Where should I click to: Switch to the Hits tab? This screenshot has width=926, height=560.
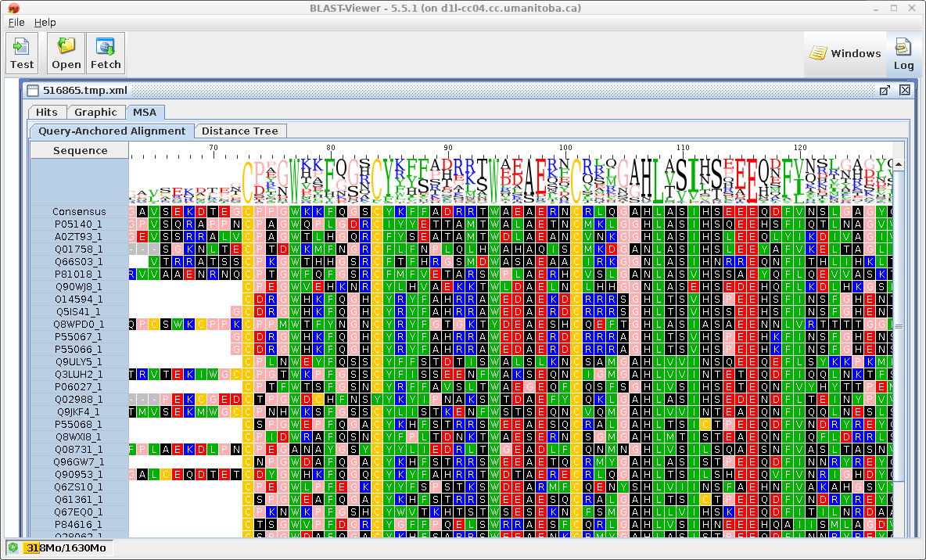coord(47,112)
